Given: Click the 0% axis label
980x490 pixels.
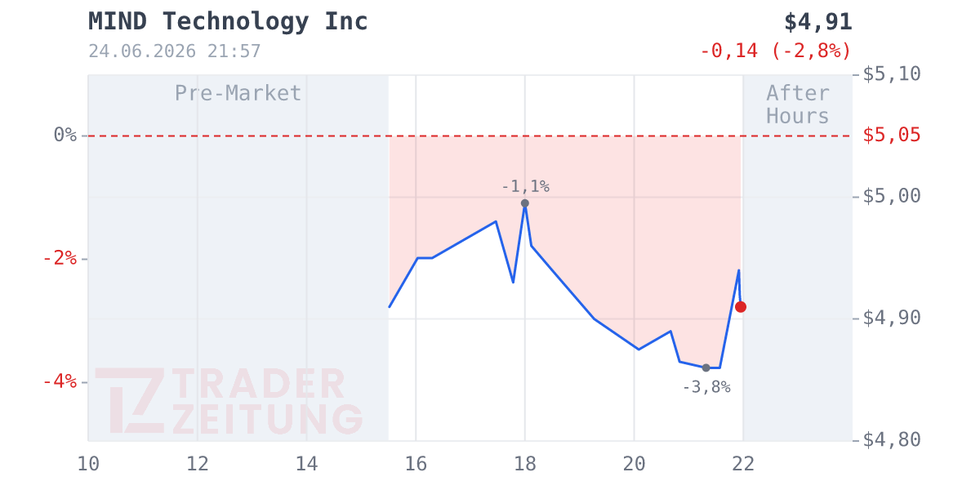Looking at the screenshot, I should (65, 135).
